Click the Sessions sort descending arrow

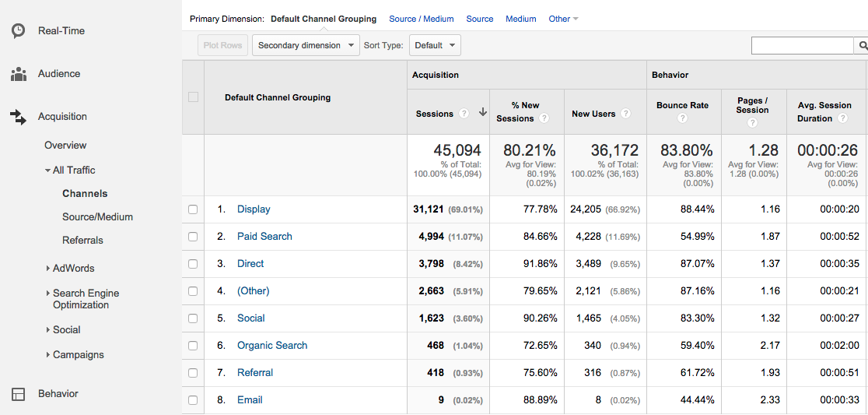(482, 113)
